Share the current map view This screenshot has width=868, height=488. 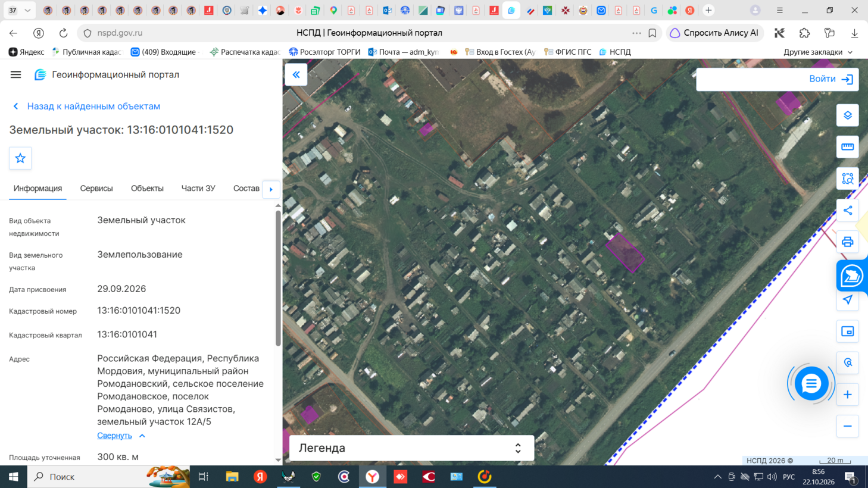tap(847, 210)
